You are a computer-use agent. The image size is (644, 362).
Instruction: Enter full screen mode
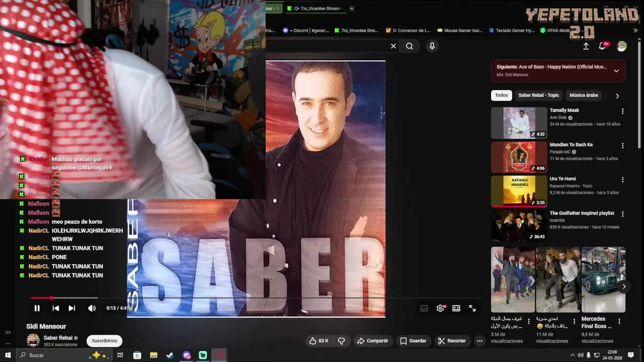click(472, 308)
